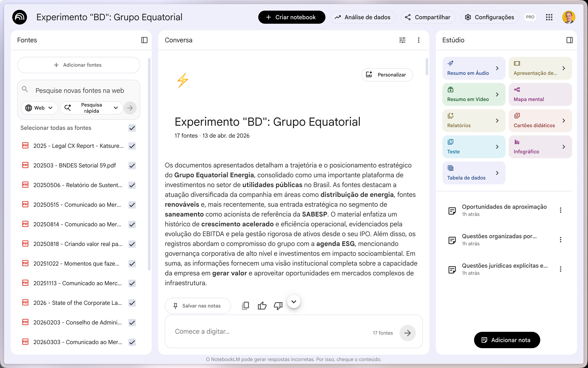Uncheck the 202503 BNDES Setorial 59.pdf source
The height and width of the screenshot is (368, 588).
[x=132, y=166]
